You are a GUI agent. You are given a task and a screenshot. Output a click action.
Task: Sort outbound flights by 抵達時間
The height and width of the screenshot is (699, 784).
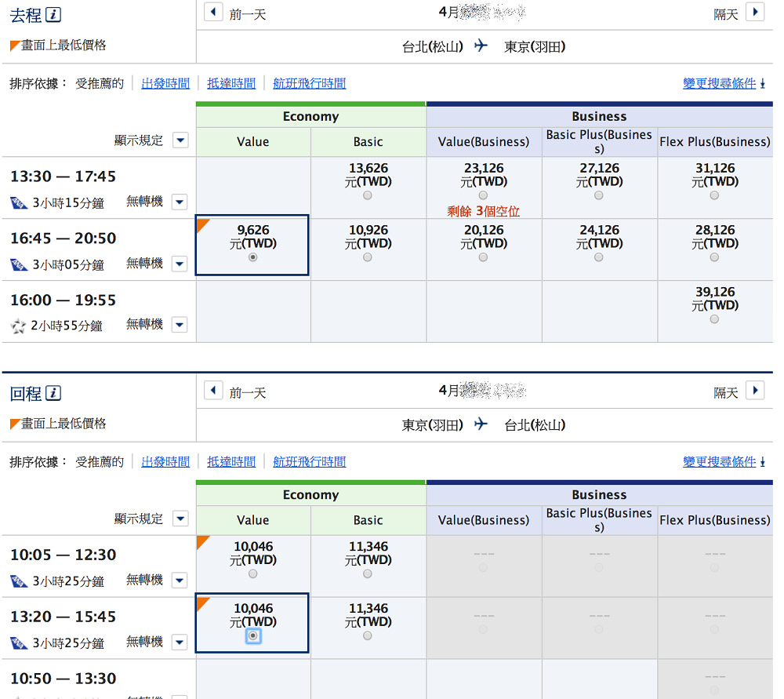coord(231,84)
